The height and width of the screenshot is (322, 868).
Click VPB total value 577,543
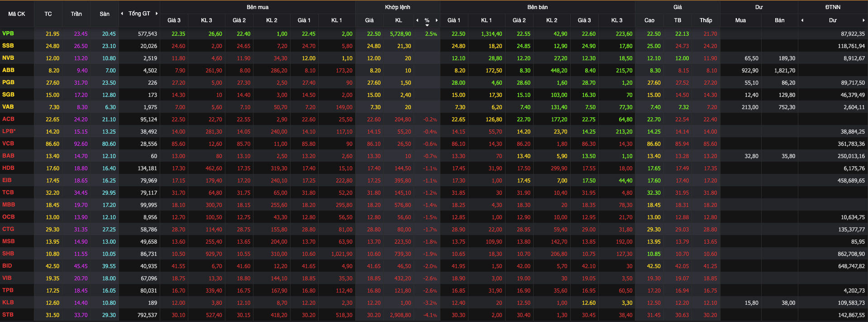tap(148, 34)
